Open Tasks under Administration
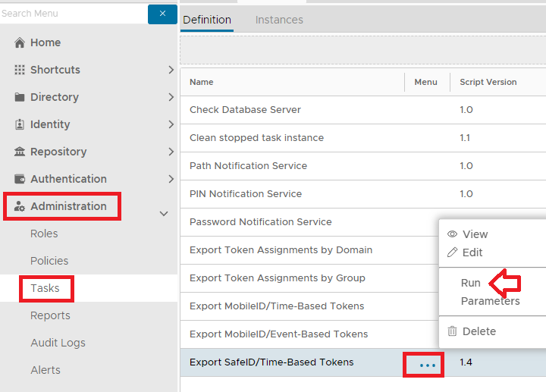 (x=45, y=288)
